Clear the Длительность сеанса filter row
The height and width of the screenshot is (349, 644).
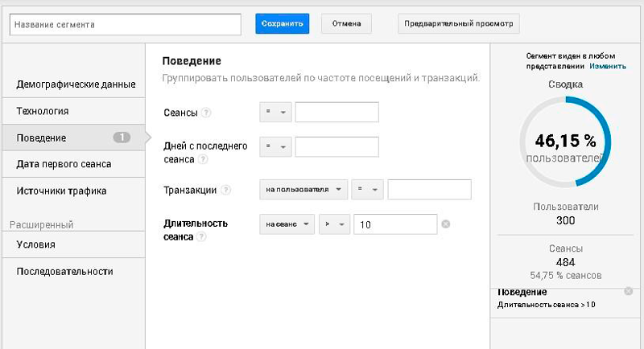pos(446,224)
